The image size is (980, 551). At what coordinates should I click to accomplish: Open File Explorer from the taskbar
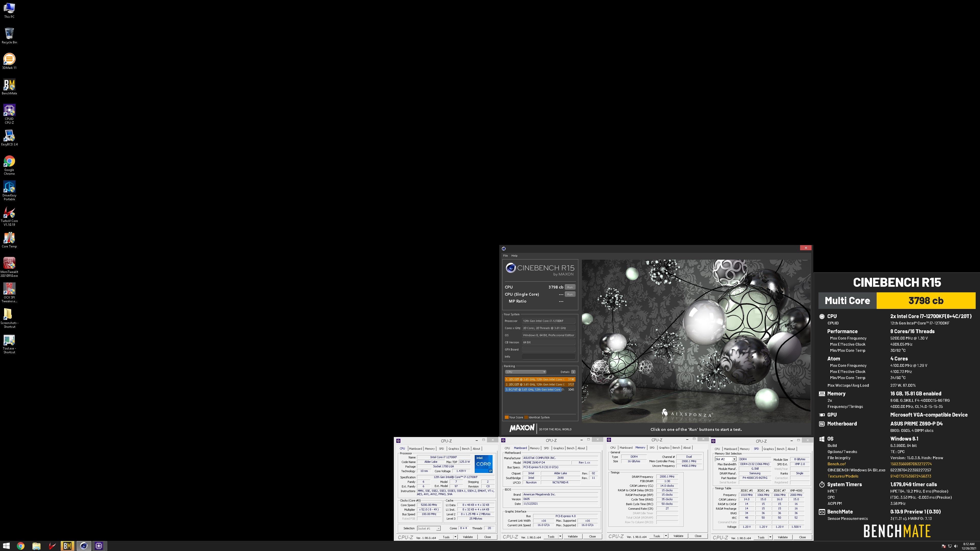36,546
